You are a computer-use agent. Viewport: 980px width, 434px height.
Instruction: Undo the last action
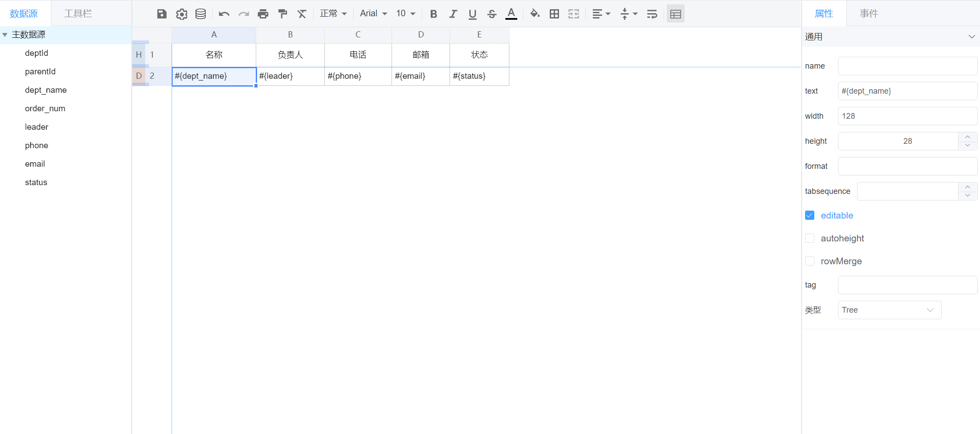coord(224,14)
